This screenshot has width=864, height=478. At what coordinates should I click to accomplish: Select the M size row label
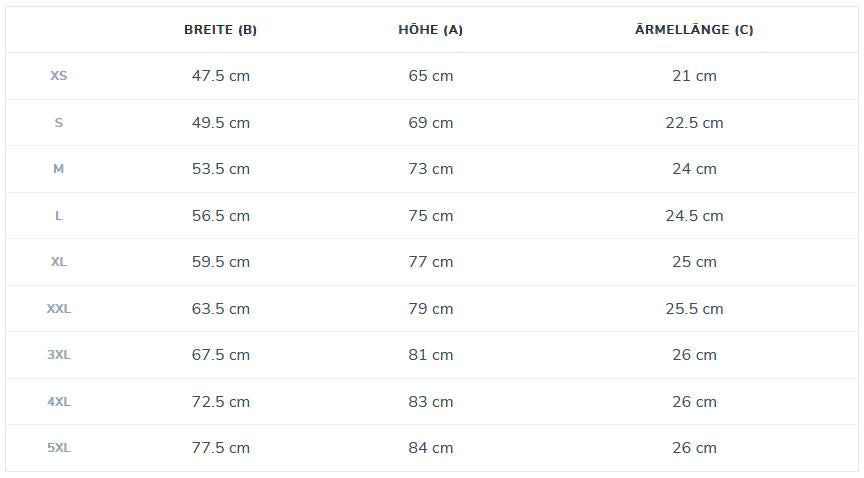[59, 169]
